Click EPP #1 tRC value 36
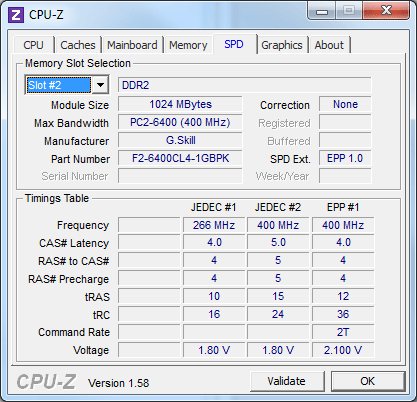Viewport: 417px width, 402px height. [343, 314]
